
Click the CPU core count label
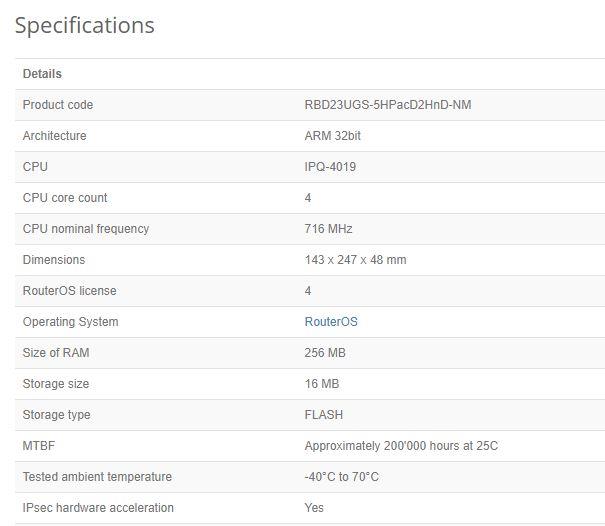65,198
